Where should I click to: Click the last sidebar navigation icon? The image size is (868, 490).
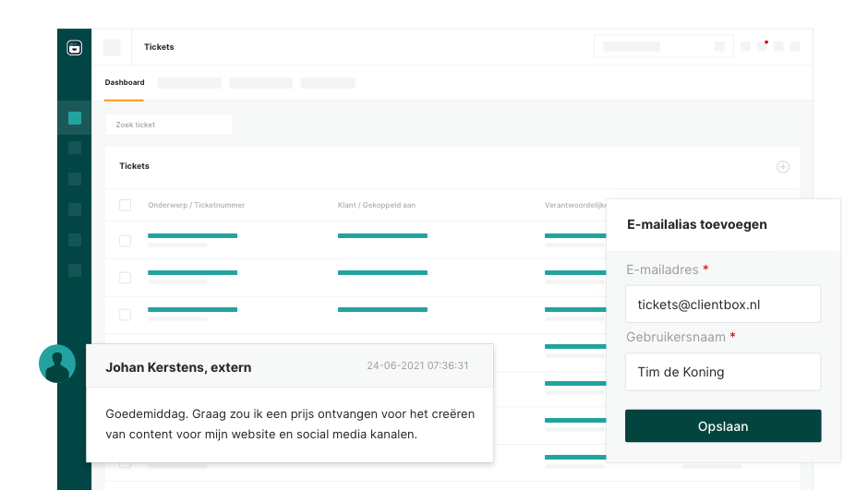(75, 270)
